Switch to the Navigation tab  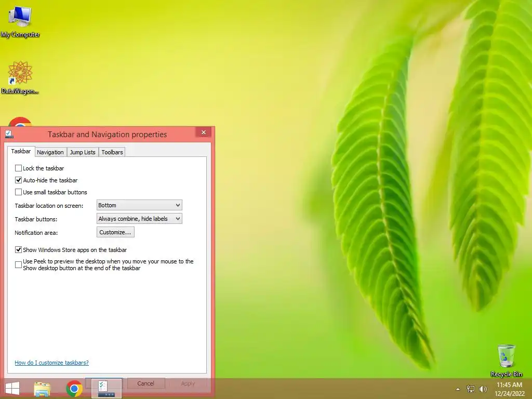click(x=50, y=152)
